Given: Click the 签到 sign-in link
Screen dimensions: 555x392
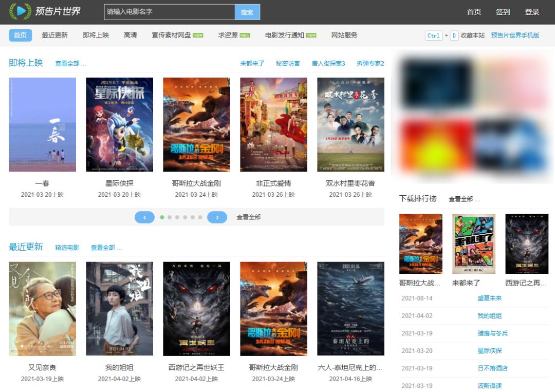Looking at the screenshot, I should (x=503, y=12).
